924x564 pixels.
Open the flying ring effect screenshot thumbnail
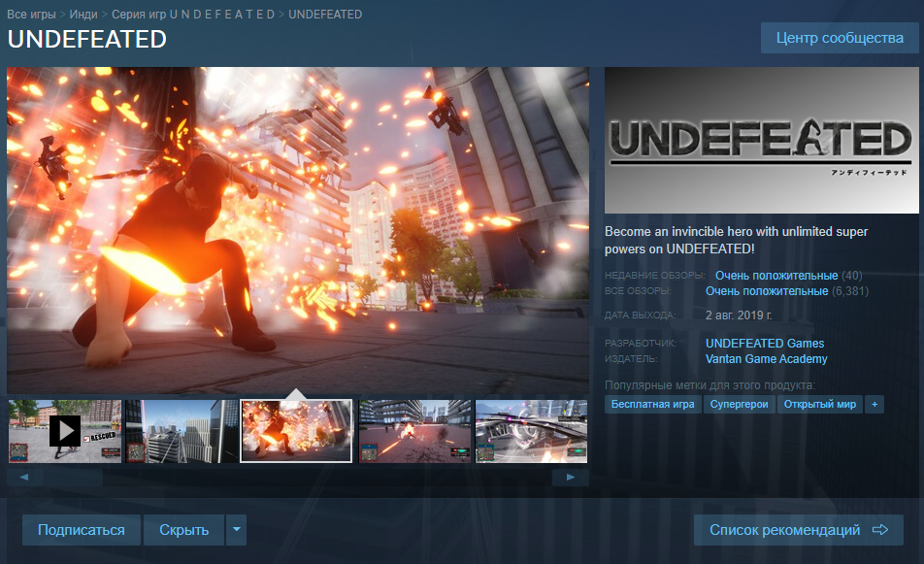531,431
